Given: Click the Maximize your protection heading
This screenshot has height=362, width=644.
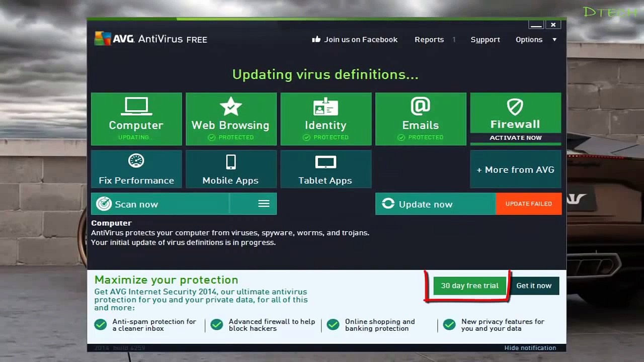Looking at the screenshot, I should [166, 280].
